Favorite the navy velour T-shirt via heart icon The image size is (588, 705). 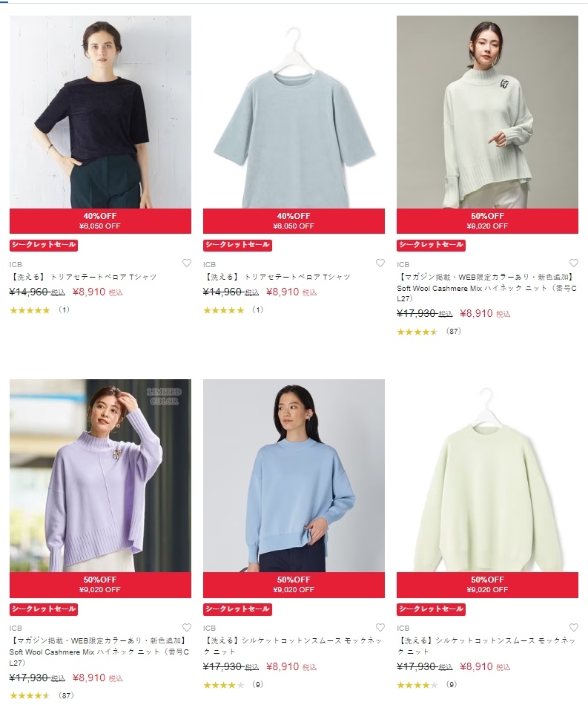[186, 263]
